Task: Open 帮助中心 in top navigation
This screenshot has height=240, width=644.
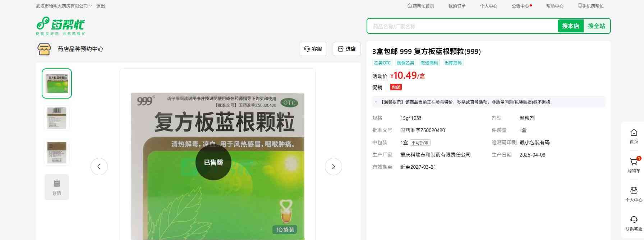Action: pos(555,6)
